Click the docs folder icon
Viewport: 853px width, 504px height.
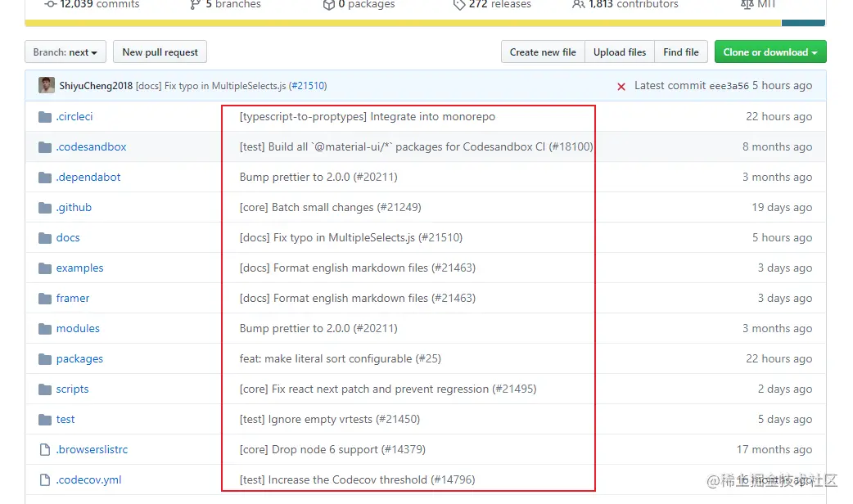(x=44, y=237)
